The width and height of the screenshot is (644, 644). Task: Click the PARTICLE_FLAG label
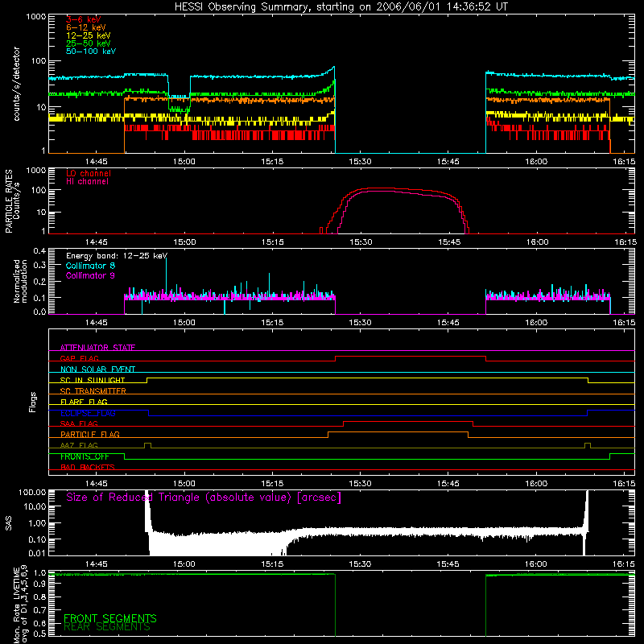click(90, 434)
